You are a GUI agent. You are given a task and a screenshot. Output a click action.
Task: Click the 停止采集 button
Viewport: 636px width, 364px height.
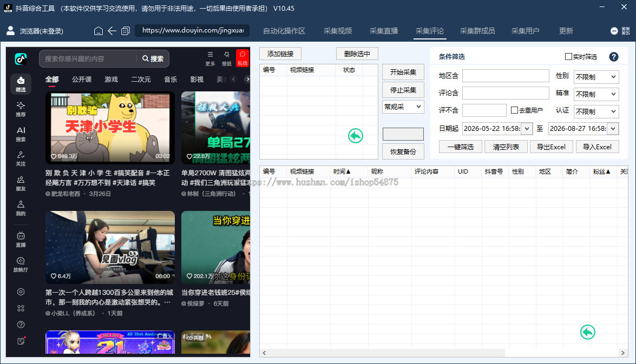[403, 90]
